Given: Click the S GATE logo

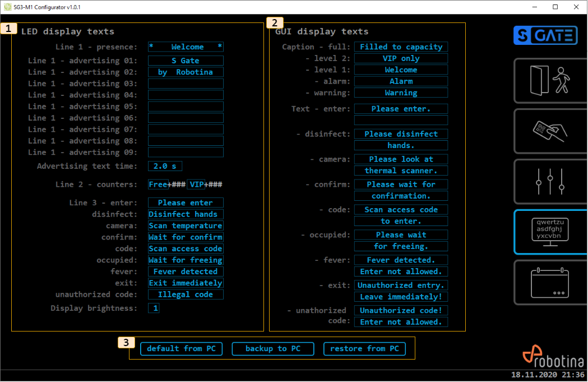Looking at the screenshot, I should (545, 35).
